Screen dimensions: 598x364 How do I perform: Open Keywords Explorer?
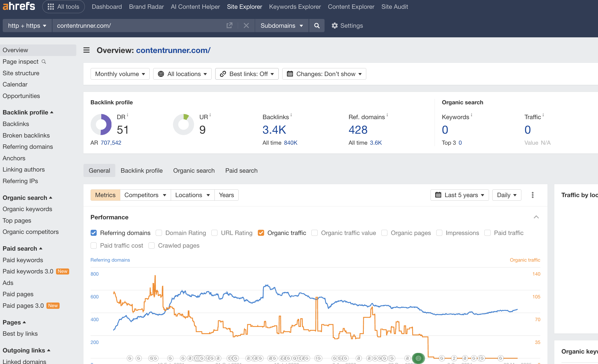click(x=295, y=7)
